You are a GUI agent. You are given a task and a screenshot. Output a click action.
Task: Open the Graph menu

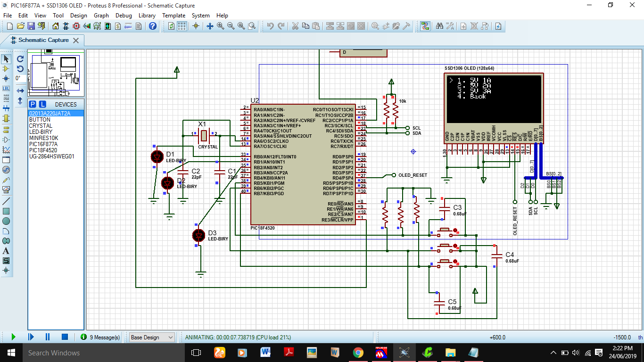point(101,15)
